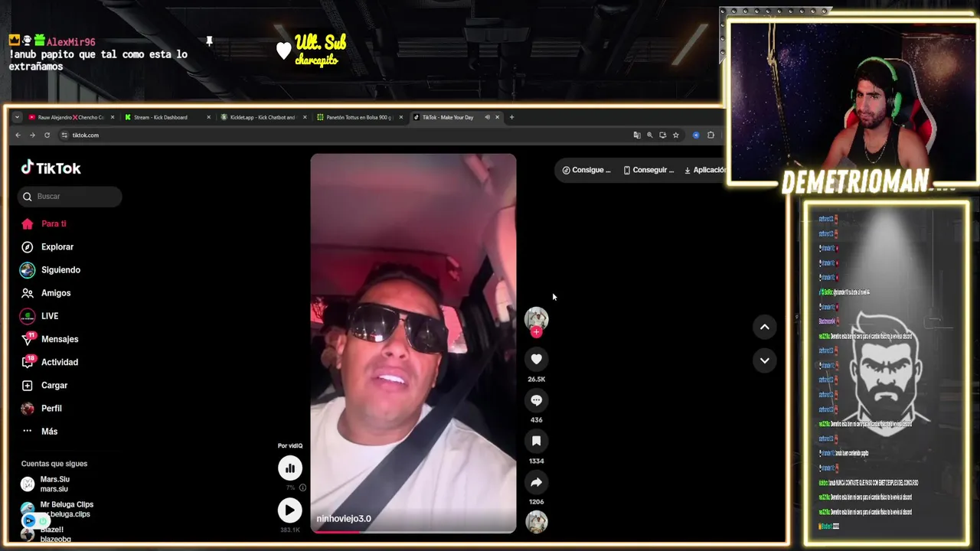Image resolution: width=980 pixels, height=551 pixels.
Task: Click the vidIQ play button
Action: click(x=289, y=510)
